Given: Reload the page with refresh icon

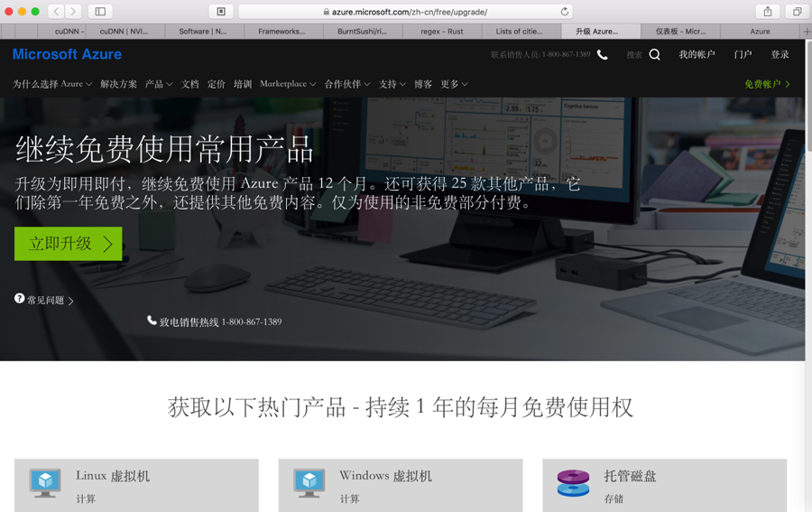Looking at the screenshot, I should point(565,12).
